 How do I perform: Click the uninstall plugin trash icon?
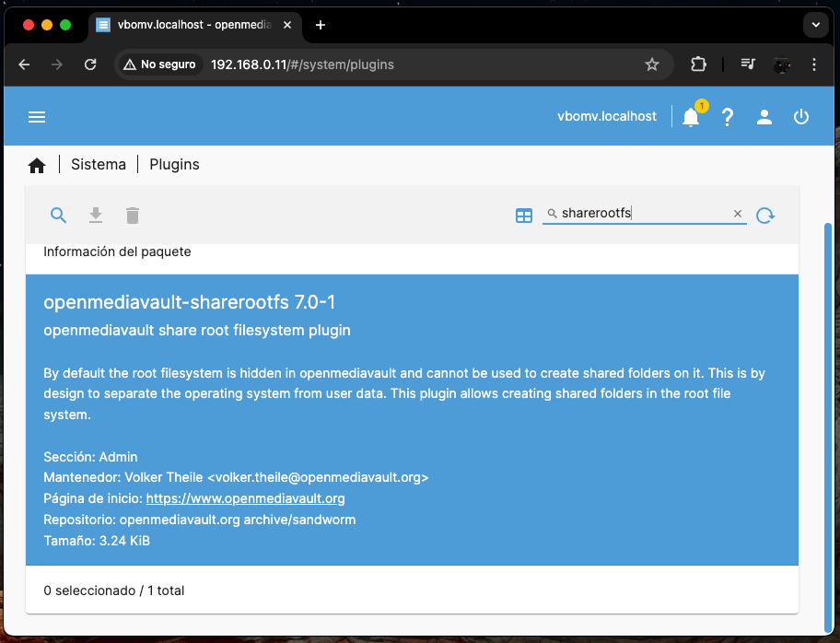(133, 216)
